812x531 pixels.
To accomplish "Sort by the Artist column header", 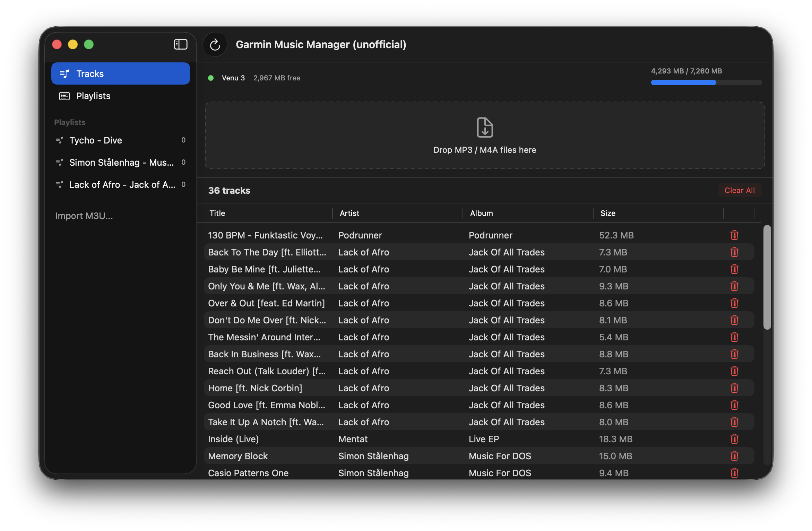I will click(x=349, y=213).
